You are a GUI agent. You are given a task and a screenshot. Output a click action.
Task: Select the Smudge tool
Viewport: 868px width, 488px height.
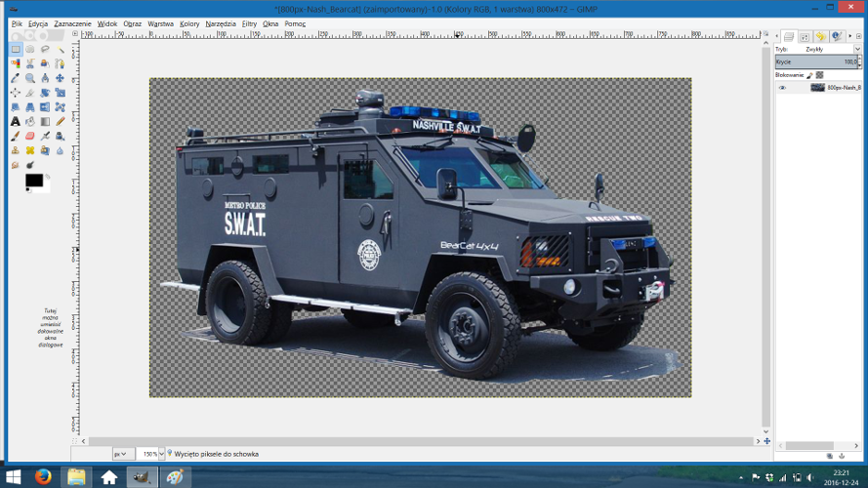(16, 165)
